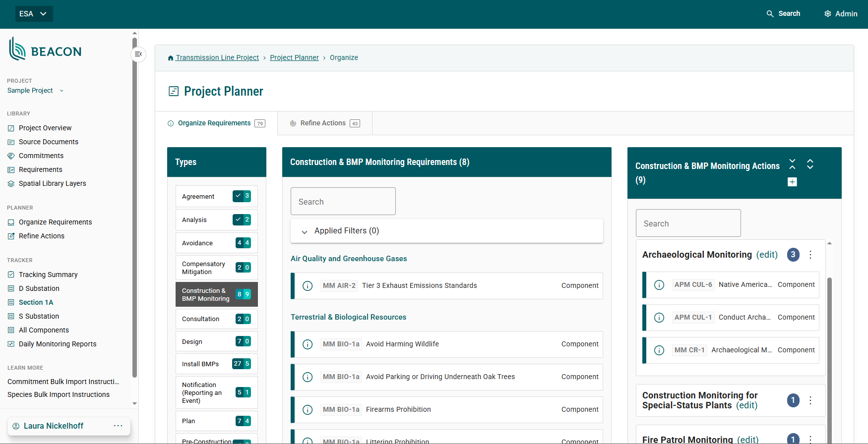The height and width of the screenshot is (444, 868).
Task: Open the Sample Project selector dropdown
Action: click(x=36, y=91)
